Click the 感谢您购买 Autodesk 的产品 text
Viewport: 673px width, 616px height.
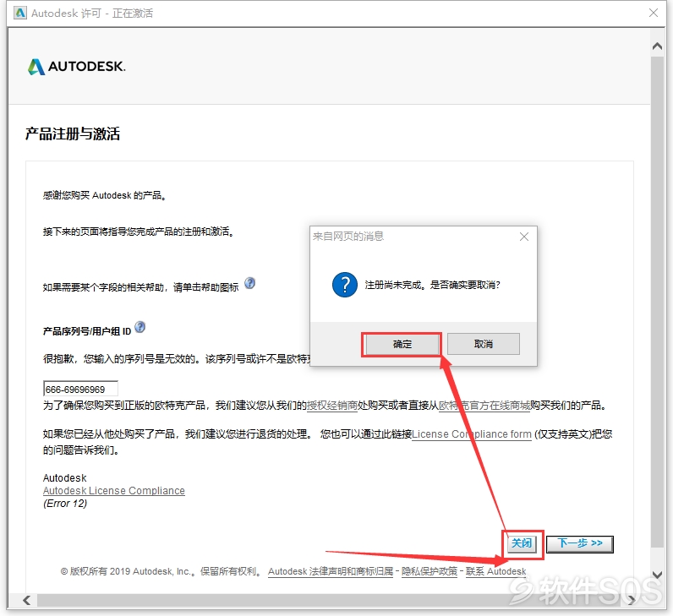click(105, 195)
